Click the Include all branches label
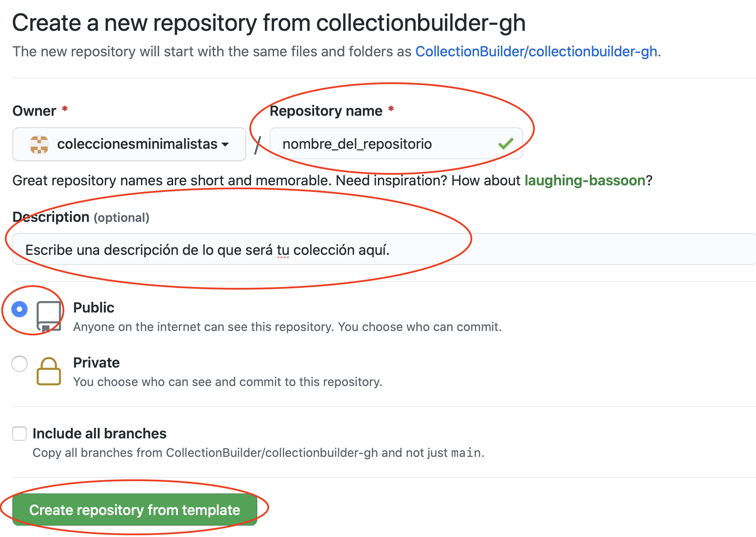The width and height of the screenshot is (756, 537). (x=99, y=433)
